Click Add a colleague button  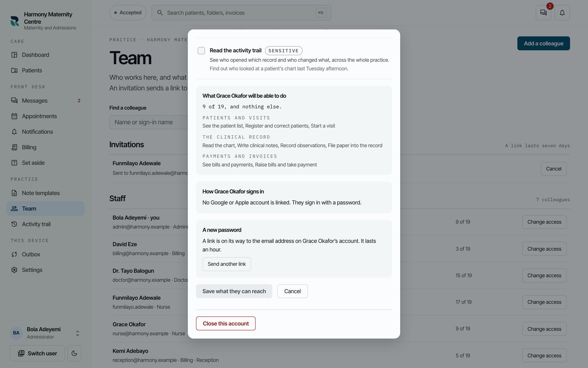[x=543, y=43]
